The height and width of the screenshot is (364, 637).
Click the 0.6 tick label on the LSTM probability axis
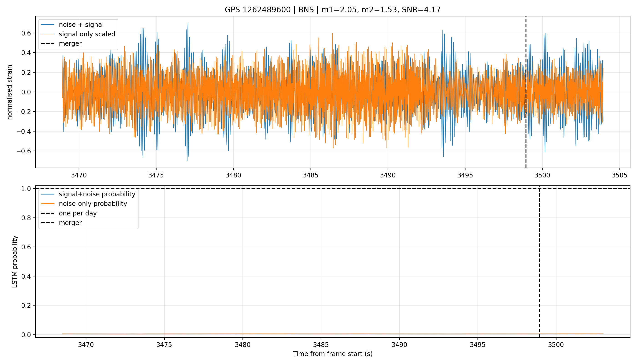coord(26,247)
